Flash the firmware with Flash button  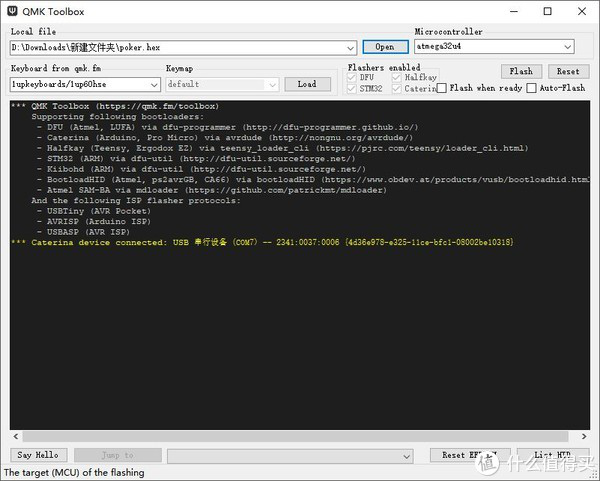(x=522, y=72)
